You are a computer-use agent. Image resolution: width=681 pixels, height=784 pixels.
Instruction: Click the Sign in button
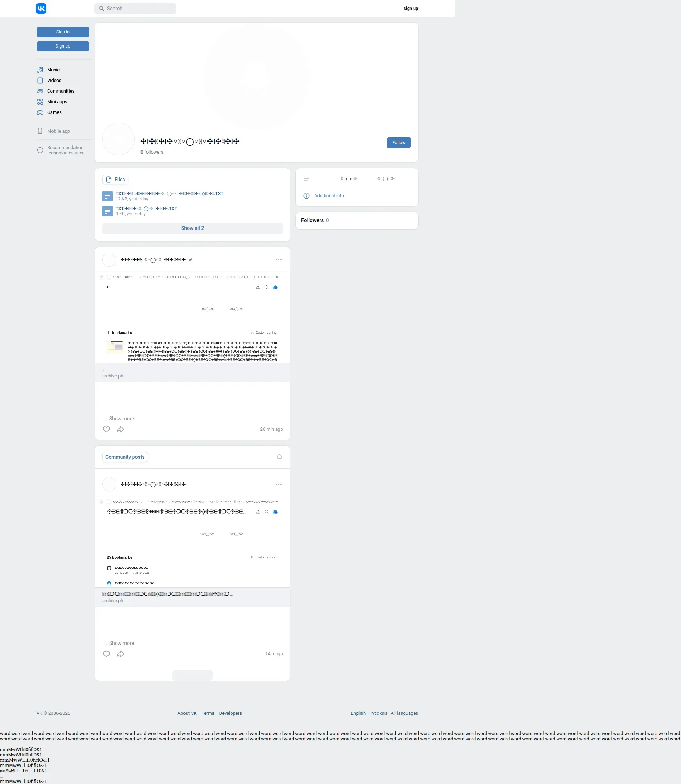click(63, 32)
